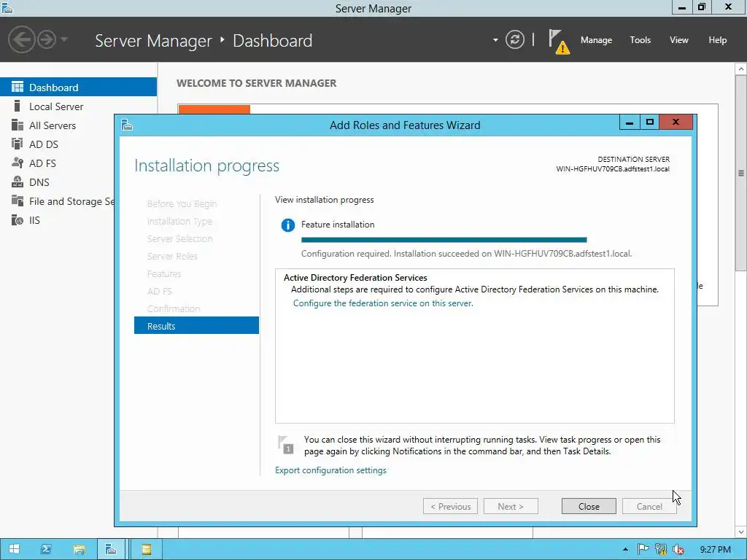This screenshot has height=560, width=747.
Task: Click Export configuration settings link
Action: 330,470
